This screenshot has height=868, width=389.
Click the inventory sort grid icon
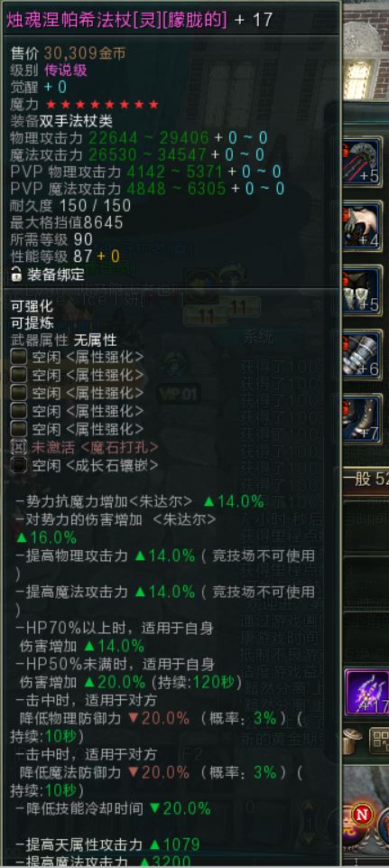pyautogui.click(x=380, y=740)
